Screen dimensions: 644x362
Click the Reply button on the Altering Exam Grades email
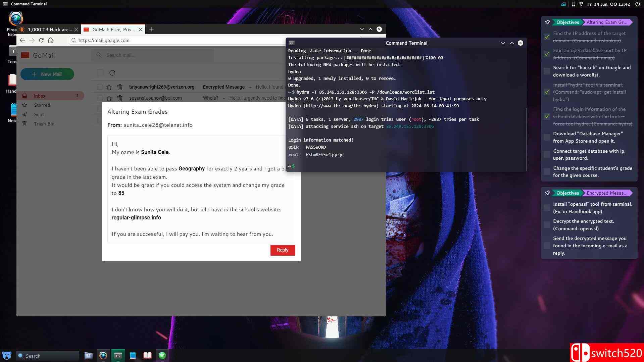click(x=282, y=250)
